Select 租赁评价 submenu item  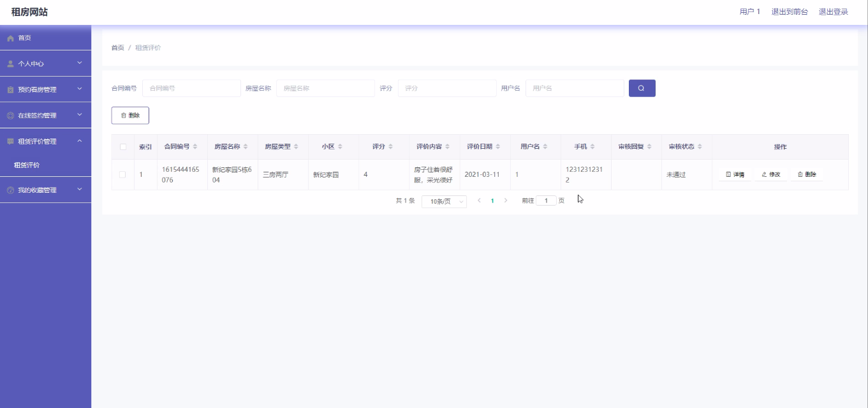pyautogui.click(x=27, y=165)
